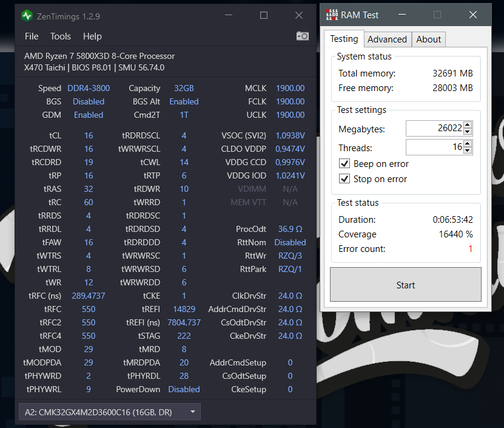
Task: Click the tRFC (ns) value 289,4737
Action: (x=89, y=296)
